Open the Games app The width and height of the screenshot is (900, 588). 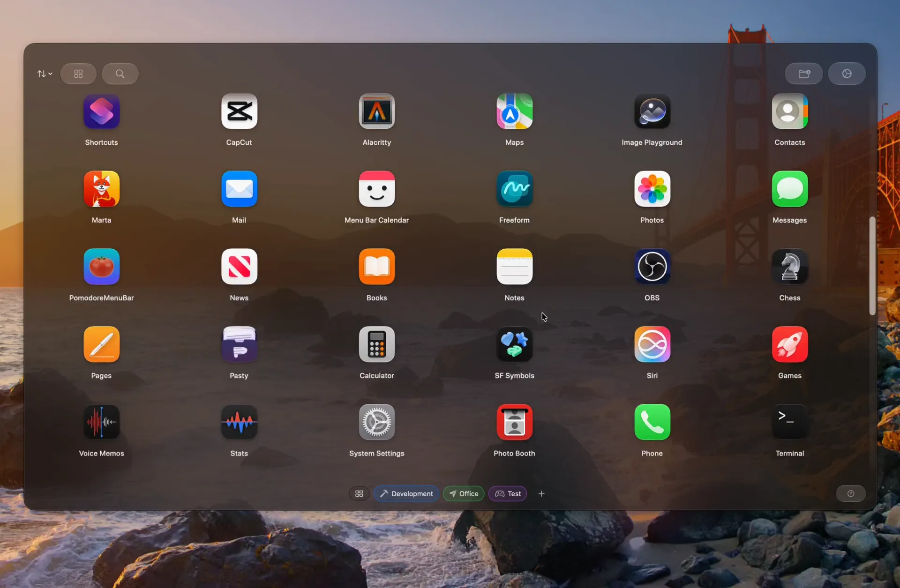click(790, 345)
